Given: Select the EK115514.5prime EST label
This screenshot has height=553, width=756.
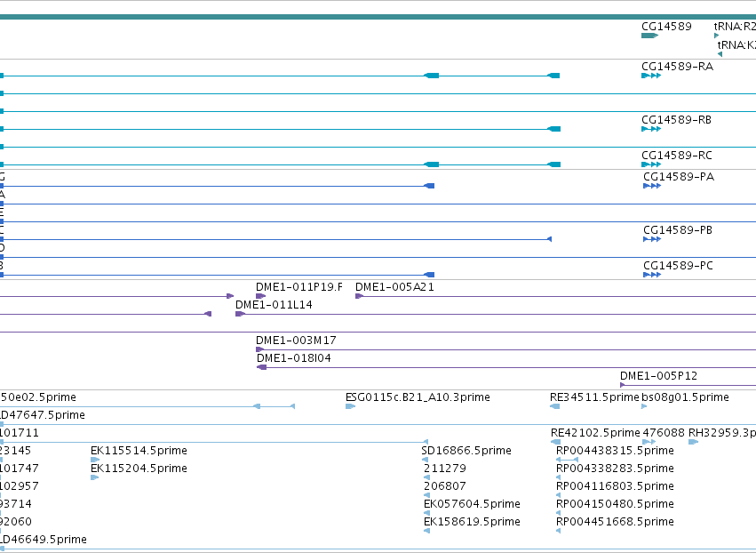Looking at the screenshot, I should click(x=139, y=451).
